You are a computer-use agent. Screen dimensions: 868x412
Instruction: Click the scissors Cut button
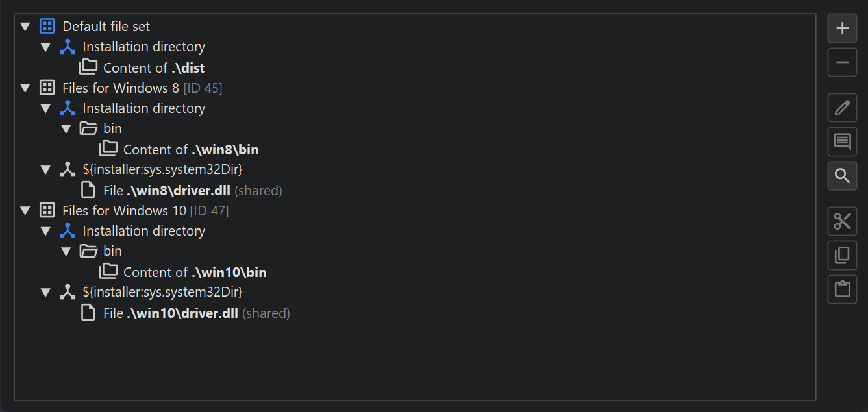[x=842, y=221]
